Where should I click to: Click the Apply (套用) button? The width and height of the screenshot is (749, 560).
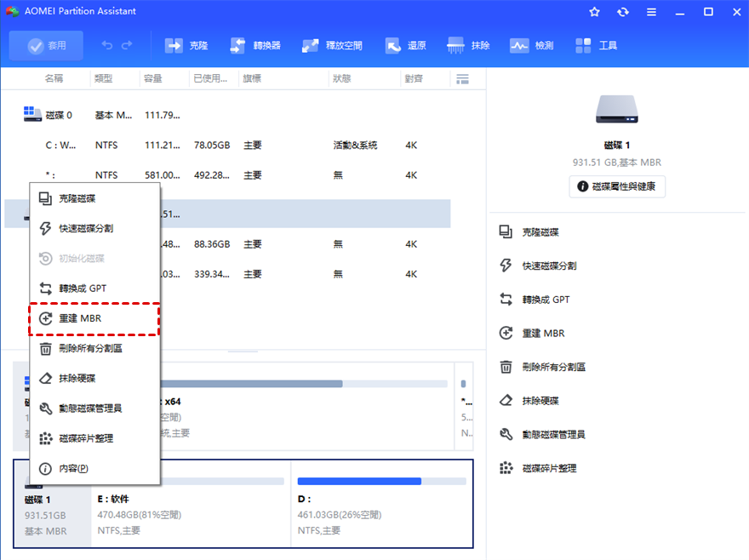point(46,45)
